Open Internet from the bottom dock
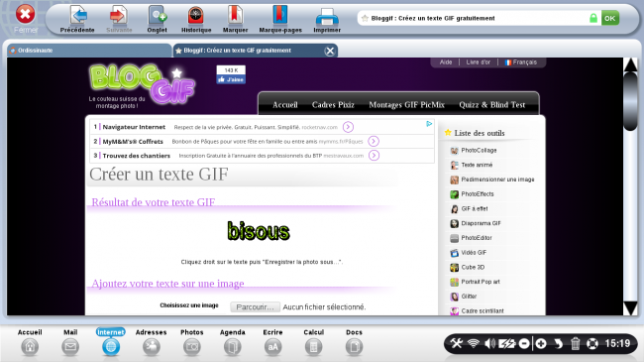 pos(111,342)
